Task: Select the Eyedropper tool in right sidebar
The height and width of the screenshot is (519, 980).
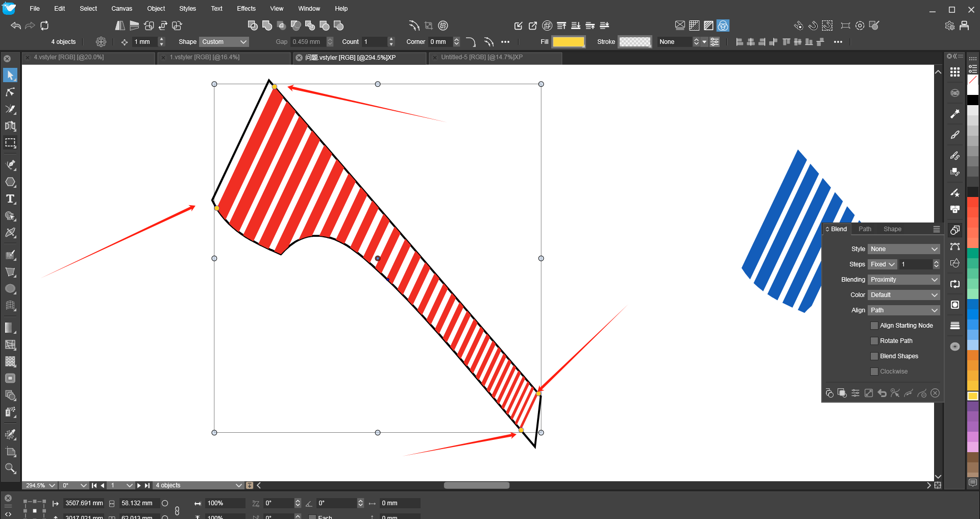Action: click(x=955, y=113)
